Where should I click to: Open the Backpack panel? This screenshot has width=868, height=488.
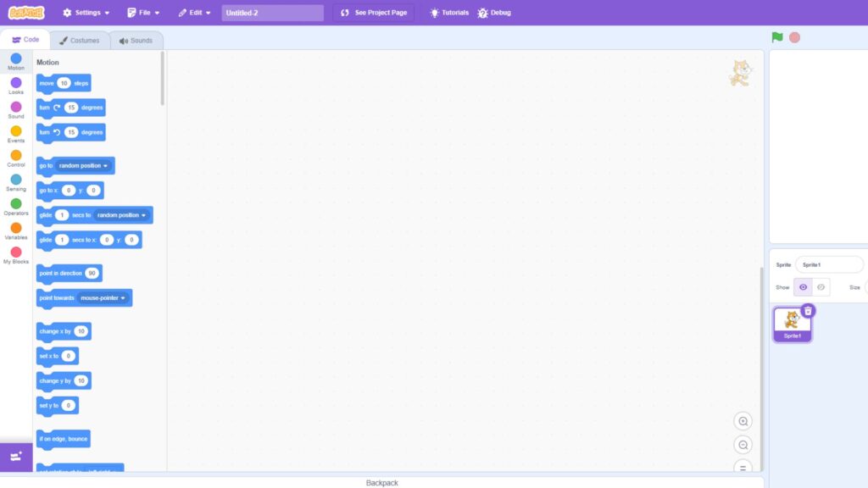382,482
